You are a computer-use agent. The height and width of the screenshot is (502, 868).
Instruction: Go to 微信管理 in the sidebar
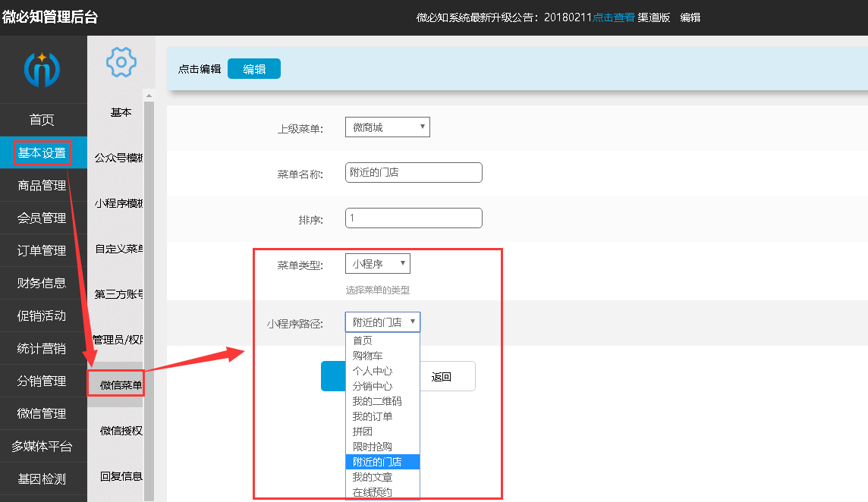tap(43, 413)
